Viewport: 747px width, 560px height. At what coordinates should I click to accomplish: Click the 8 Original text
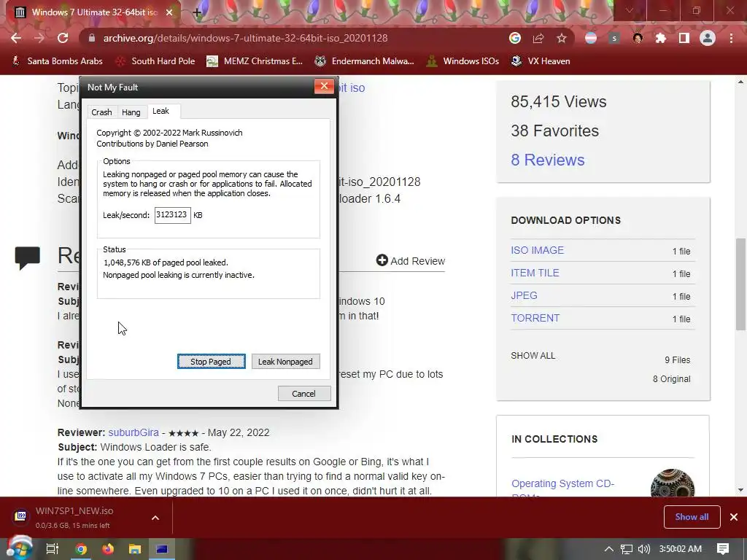671,379
